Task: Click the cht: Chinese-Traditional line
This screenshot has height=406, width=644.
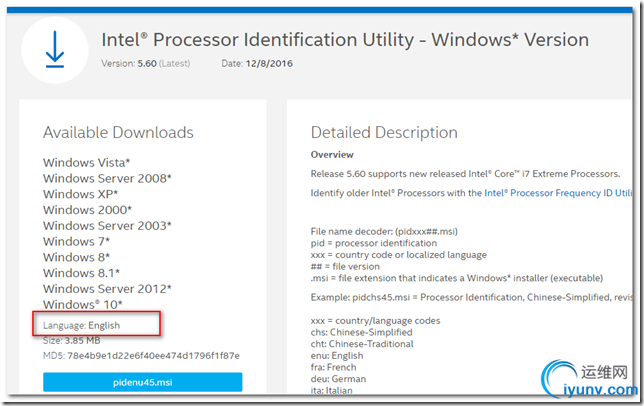Action: tap(362, 344)
